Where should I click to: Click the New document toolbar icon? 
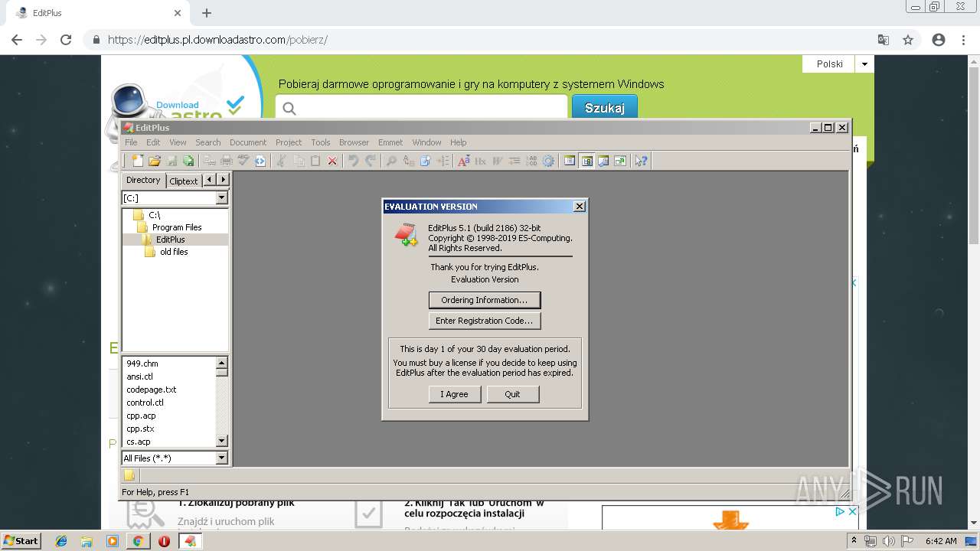click(138, 161)
